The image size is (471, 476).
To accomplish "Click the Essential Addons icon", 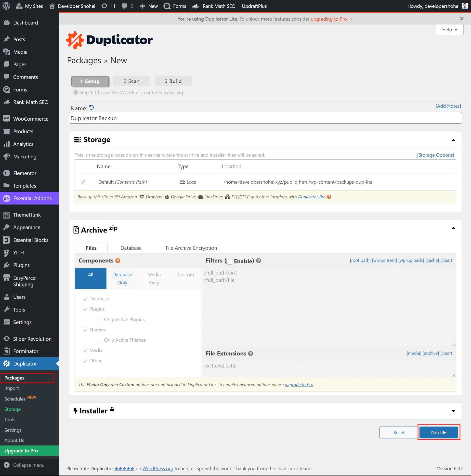I will [x=7, y=198].
